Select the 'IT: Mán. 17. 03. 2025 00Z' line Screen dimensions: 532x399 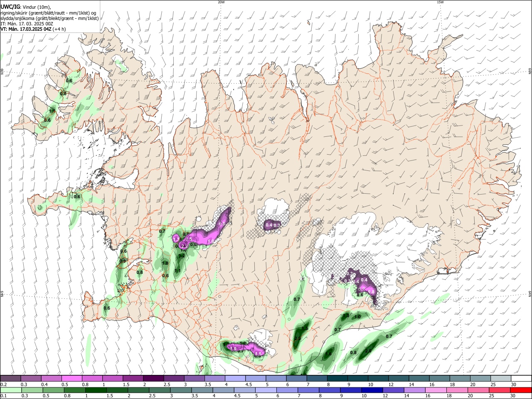tap(27, 24)
